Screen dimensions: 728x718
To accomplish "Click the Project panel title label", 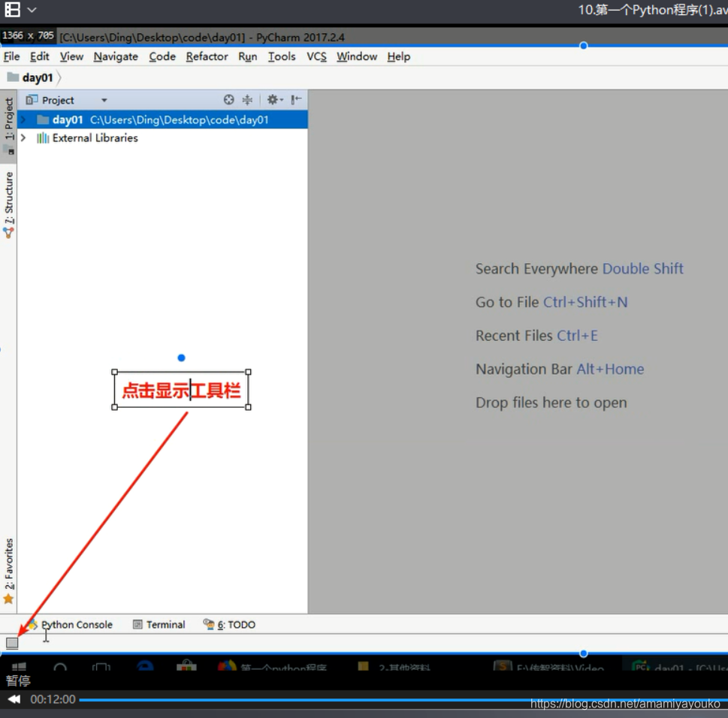I will 58,100.
